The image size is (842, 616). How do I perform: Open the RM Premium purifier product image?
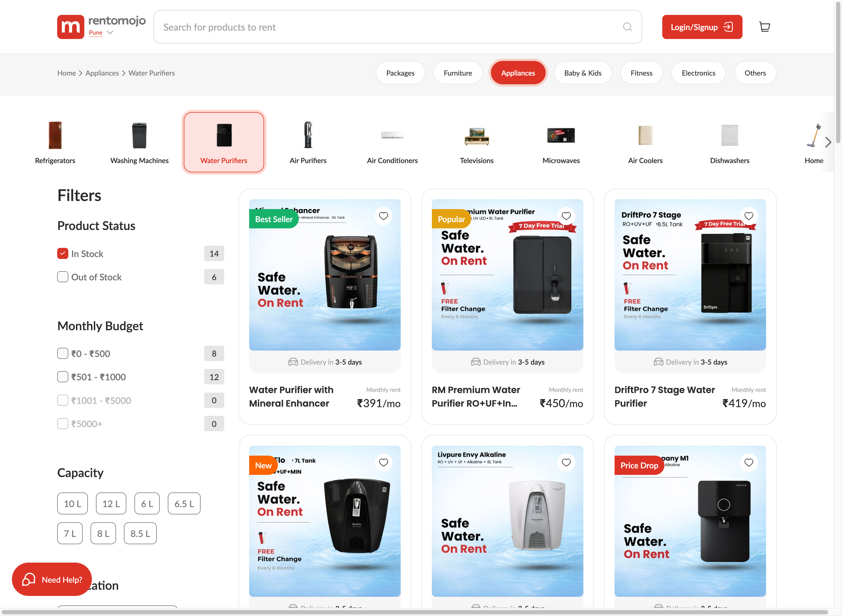(507, 275)
